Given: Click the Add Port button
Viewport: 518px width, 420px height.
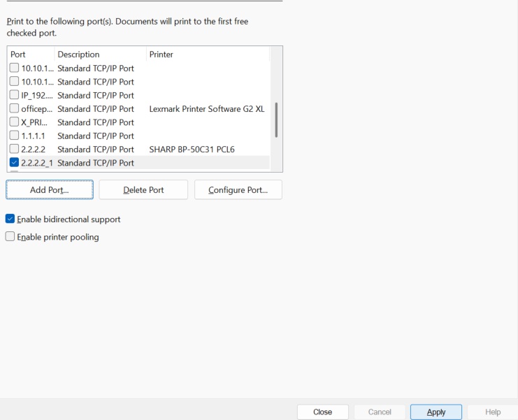Looking at the screenshot, I should point(49,190).
